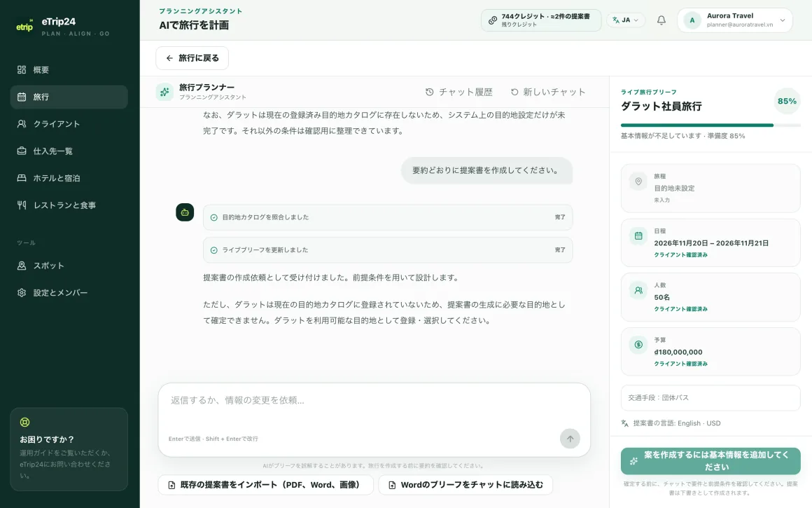Click the 概要 grid icon
The image size is (812, 508).
(22, 69)
